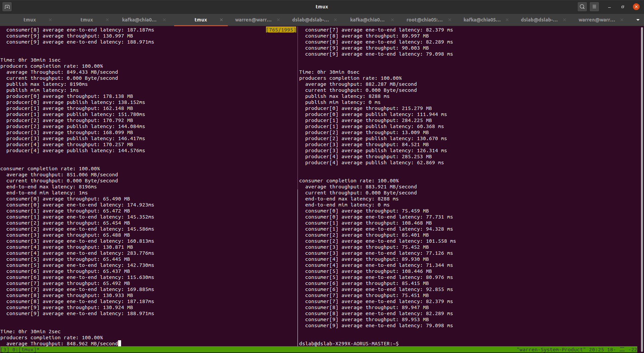Viewport: 644px width, 353px height.
Task: Click the [3] 0:[tmux]* status bar segment
Action: click(19, 349)
